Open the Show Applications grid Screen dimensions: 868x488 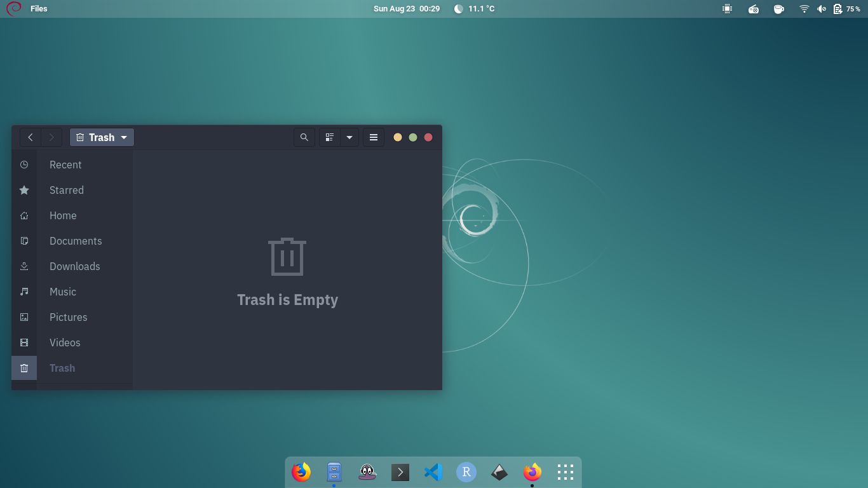565,472
